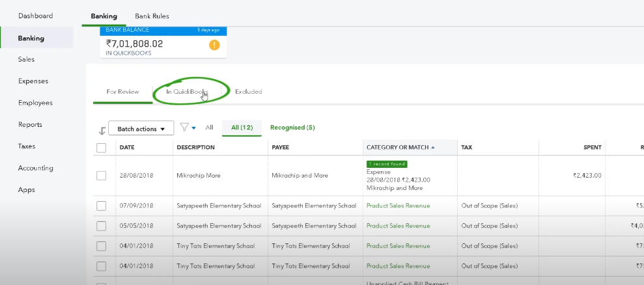Select the bank balance ₹7,01,808.02 account card
Image resolution: width=644 pixels, height=285 pixels.
point(163,42)
